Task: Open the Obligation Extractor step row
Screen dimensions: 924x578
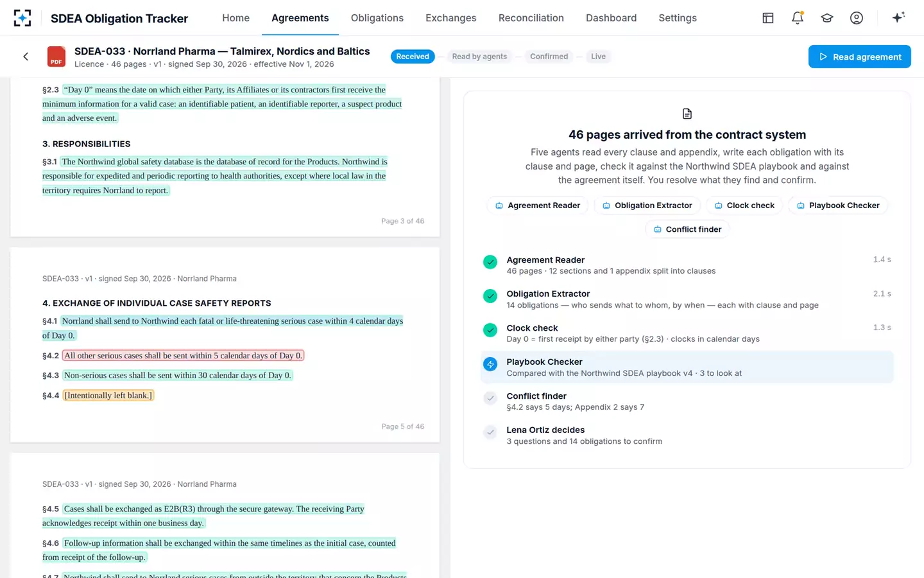Action: tap(687, 299)
